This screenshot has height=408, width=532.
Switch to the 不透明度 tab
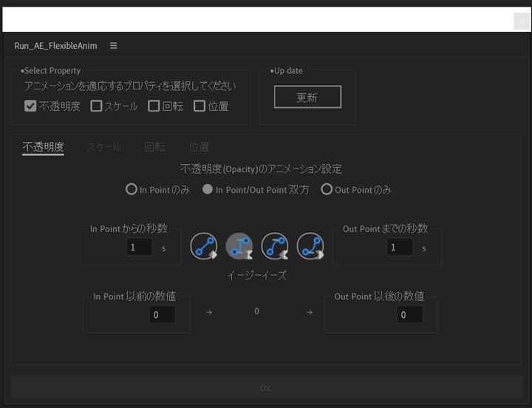43,147
